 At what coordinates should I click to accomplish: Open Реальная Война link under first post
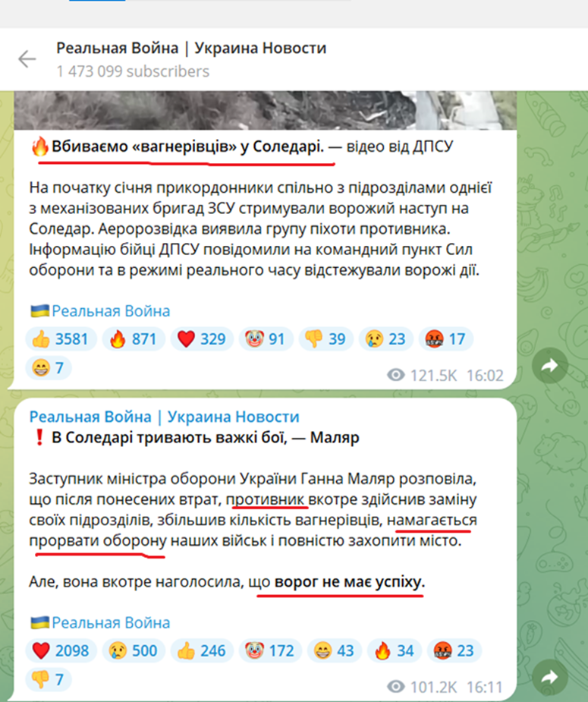coord(111,310)
